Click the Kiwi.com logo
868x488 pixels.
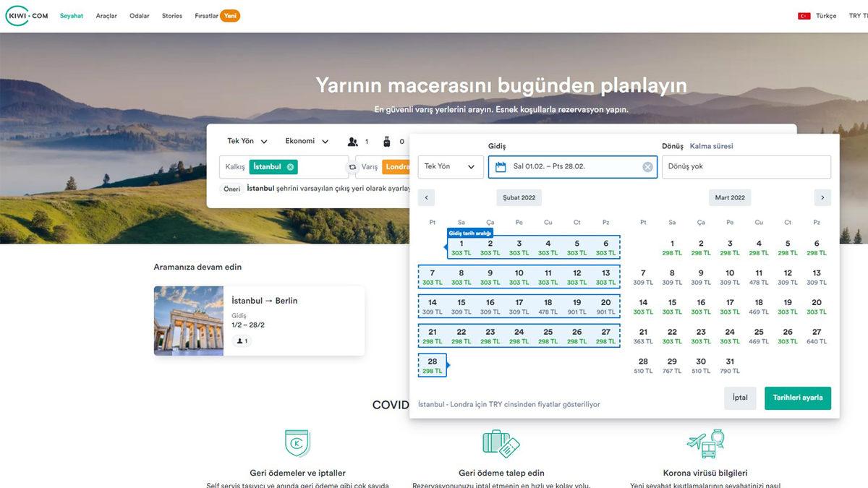click(26, 14)
